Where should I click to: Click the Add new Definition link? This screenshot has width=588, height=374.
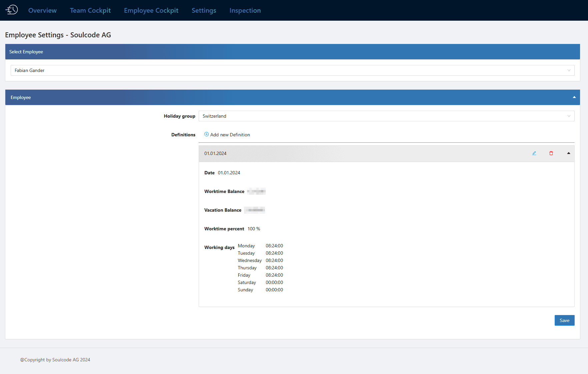230,135
